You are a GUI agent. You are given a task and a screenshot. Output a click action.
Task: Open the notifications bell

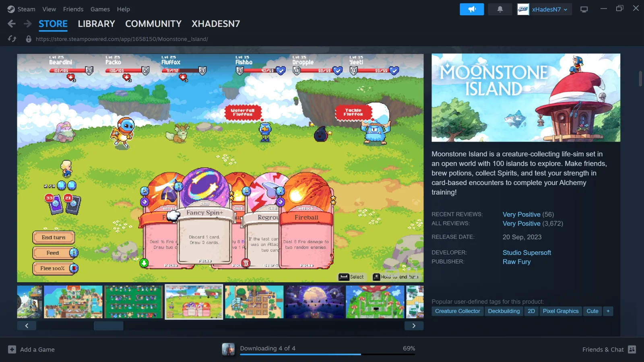point(500,9)
